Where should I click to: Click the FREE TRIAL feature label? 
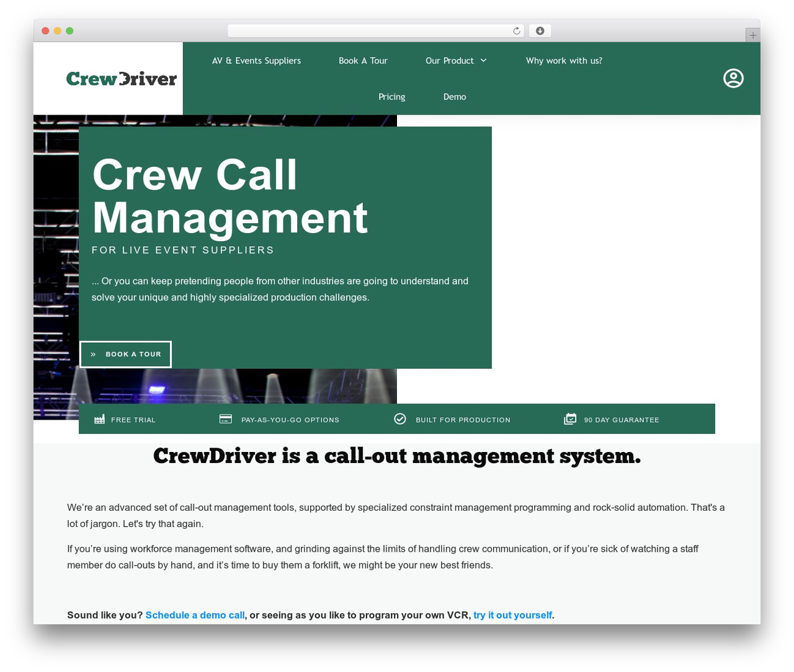coord(133,420)
